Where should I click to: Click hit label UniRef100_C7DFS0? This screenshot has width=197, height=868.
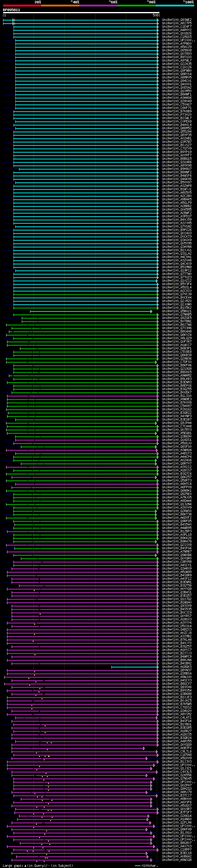pos(177,362)
